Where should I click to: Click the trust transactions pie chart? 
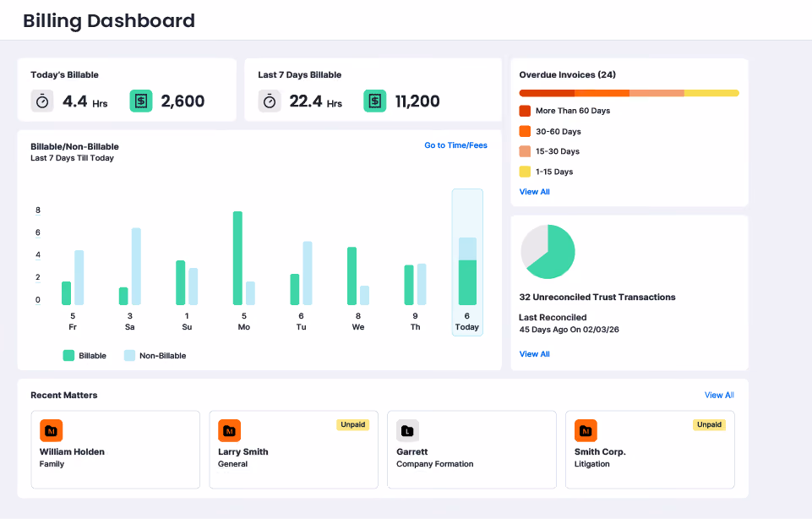548,252
